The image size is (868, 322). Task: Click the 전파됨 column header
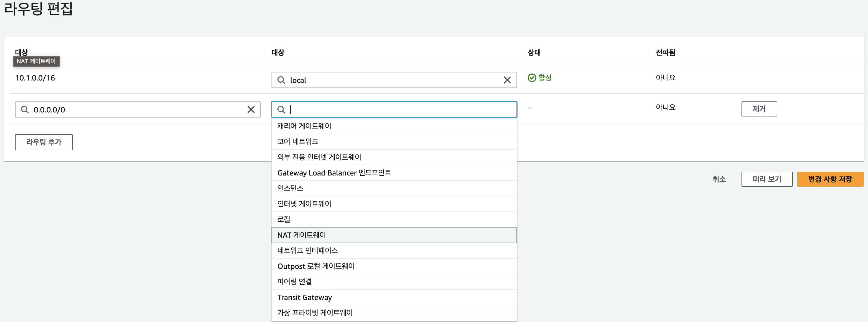pyautogui.click(x=666, y=53)
